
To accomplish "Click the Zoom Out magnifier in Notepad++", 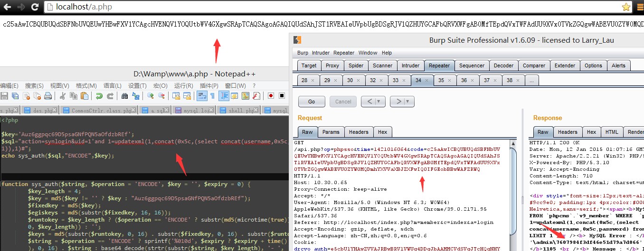I will tap(161, 96).
